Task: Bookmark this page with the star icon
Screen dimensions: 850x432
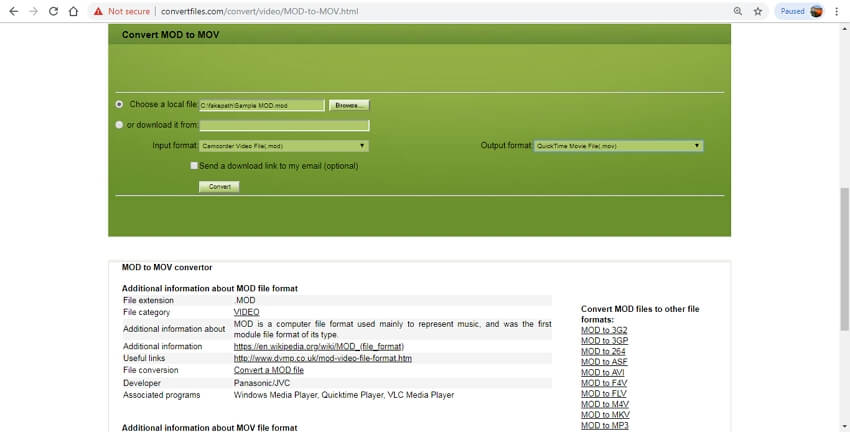Action: [x=757, y=11]
